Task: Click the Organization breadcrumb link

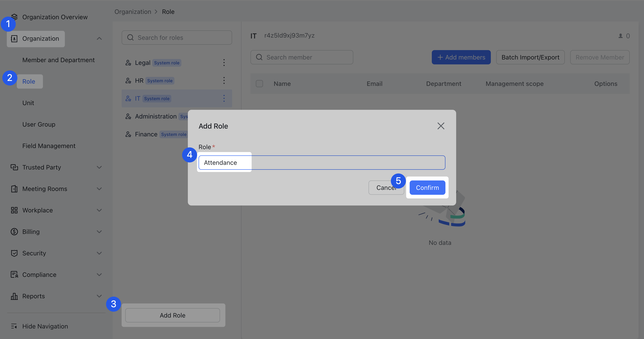Action: tap(133, 11)
